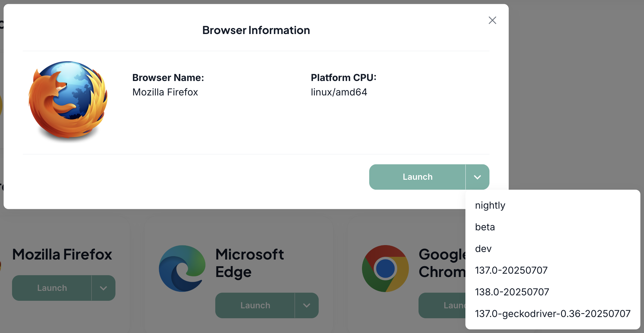Pick the dev version option

pos(553,249)
